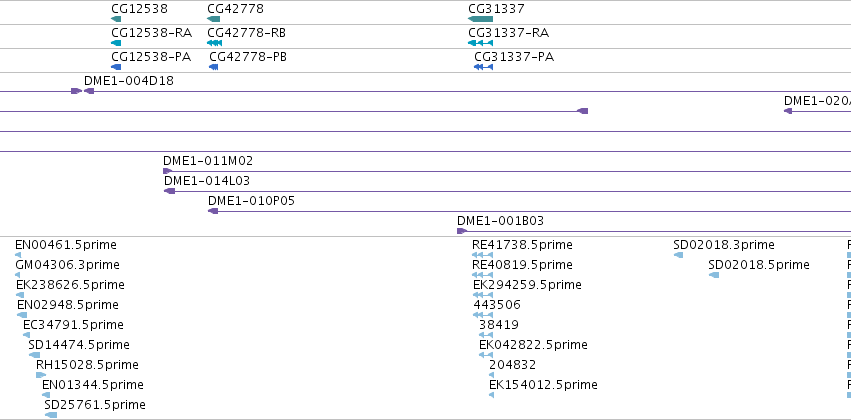Click the CG12538 gene label
This screenshot has height=420, width=851.
[x=139, y=9]
